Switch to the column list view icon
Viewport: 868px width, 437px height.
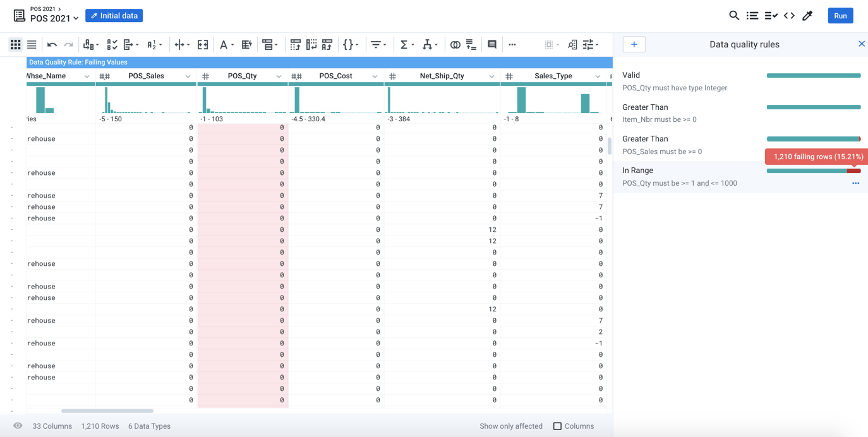point(32,45)
